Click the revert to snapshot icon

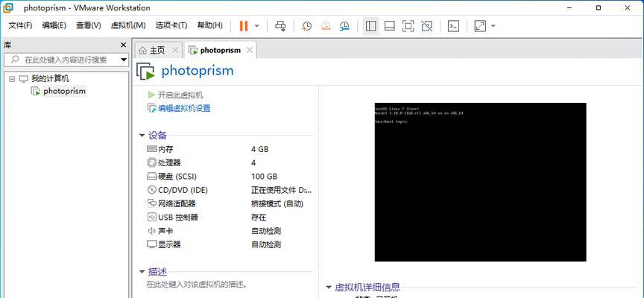[326, 26]
